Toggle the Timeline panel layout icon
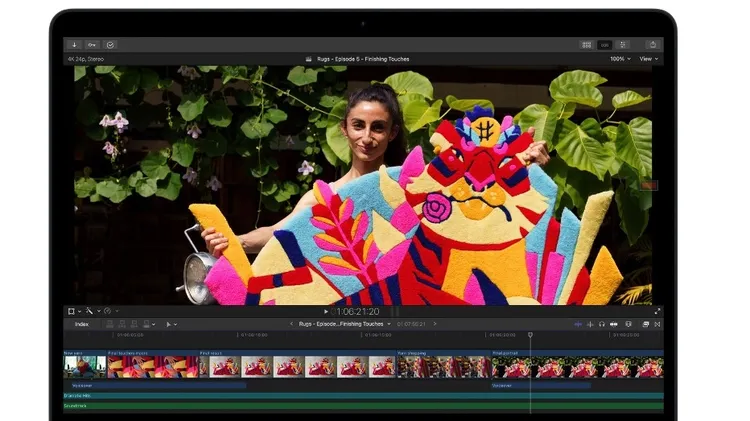This screenshot has width=750, height=421. [x=605, y=45]
